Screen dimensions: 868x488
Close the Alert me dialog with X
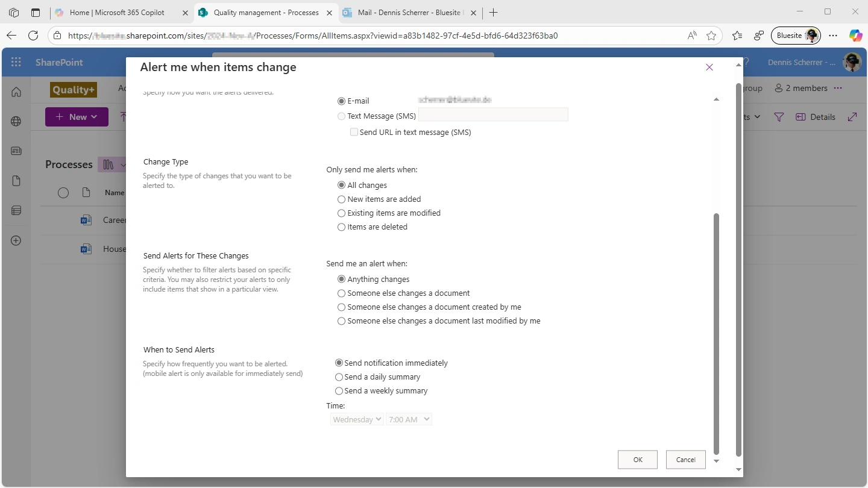click(x=709, y=67)
